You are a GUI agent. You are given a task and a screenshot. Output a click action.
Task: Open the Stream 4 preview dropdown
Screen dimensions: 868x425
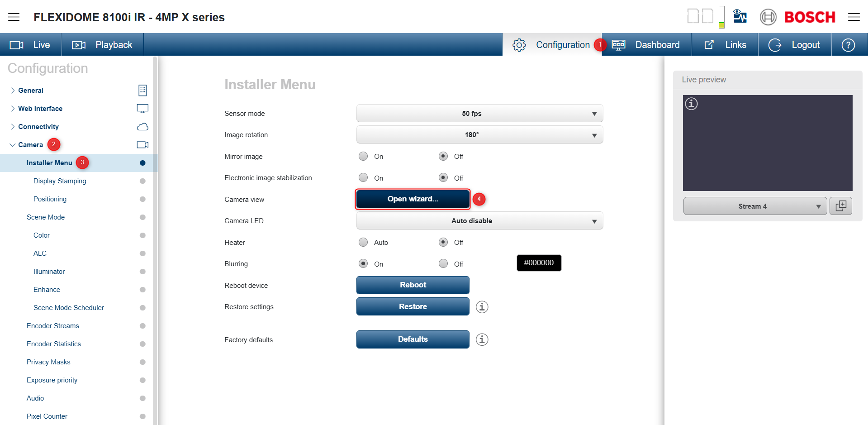tap(755, 206)
